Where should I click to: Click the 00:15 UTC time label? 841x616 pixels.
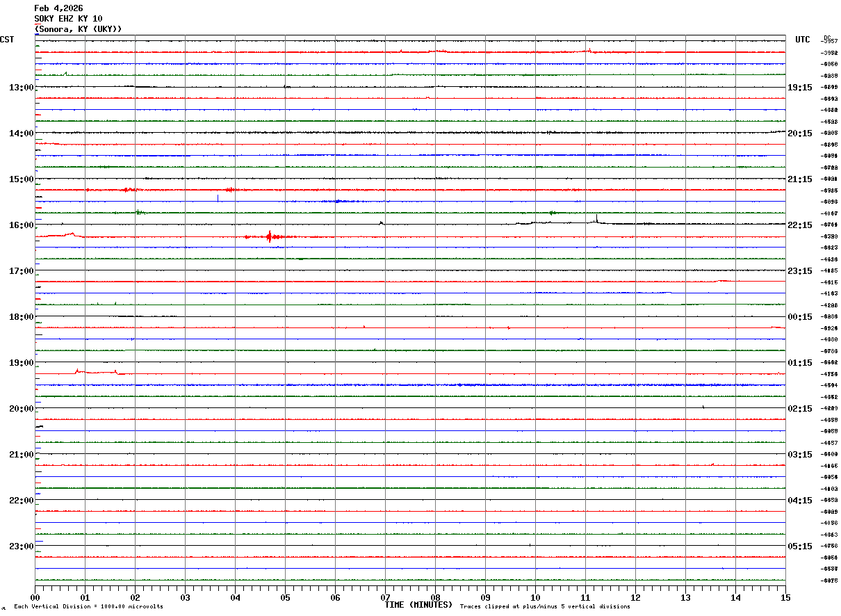click(799, 317)
